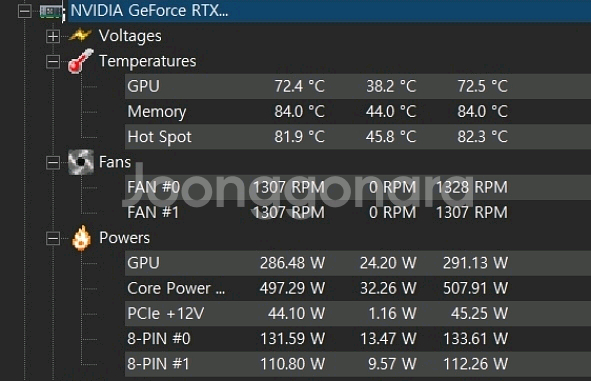Image resolution: width=591 pixels, height=381 pixels.
Task: Click the GPU power maximum 291.13 W
Action: (476, 263)
